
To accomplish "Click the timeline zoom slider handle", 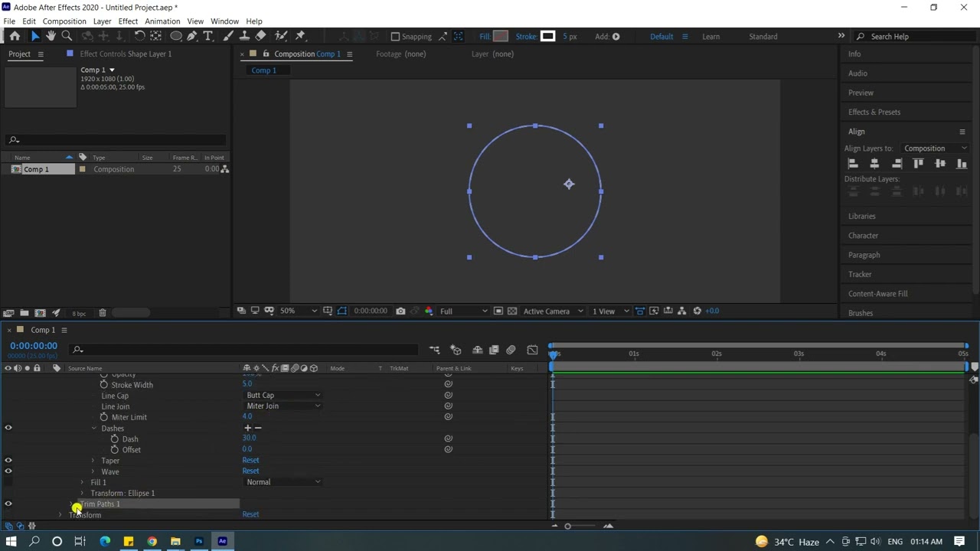I will [567, 526].
